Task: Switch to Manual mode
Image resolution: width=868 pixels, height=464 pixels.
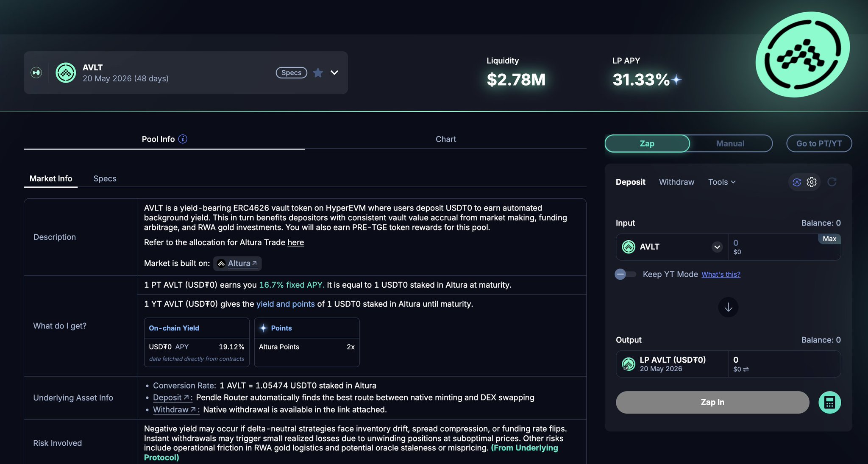Action: click(730, 143)
